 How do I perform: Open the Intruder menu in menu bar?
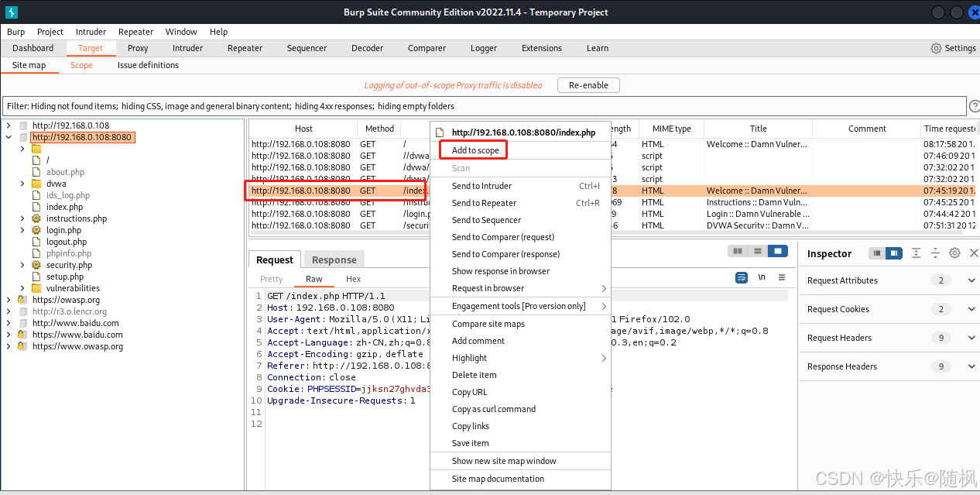pyautogui.click(x=91, y=32)
